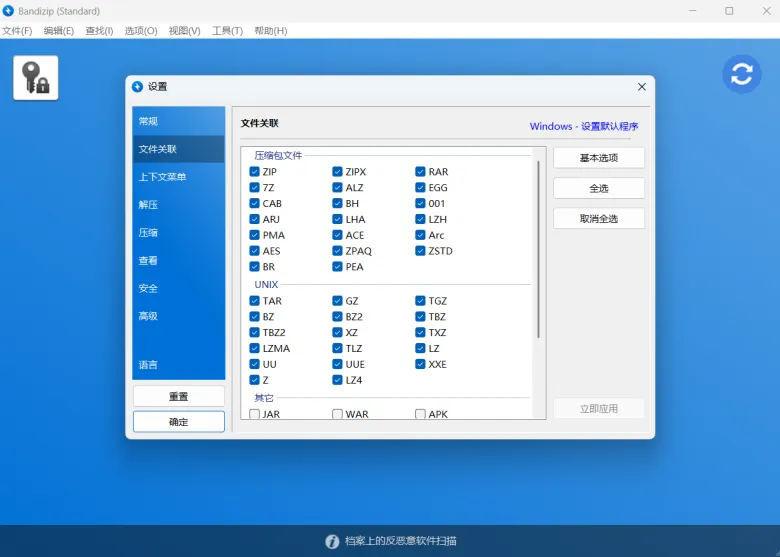Screen dimensions: 780x557
Task: Uncheck the TBZ2 checkbox
Action: [x=254, y=333]
